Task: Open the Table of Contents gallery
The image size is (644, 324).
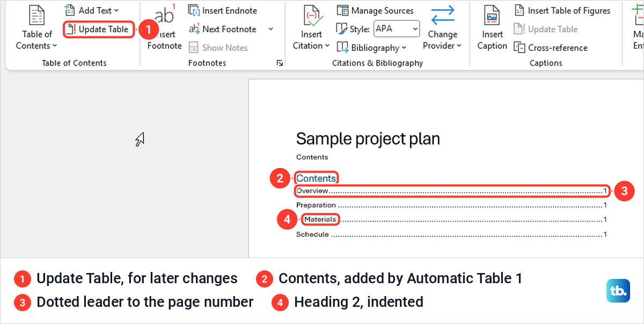Action: click(36, 27)
